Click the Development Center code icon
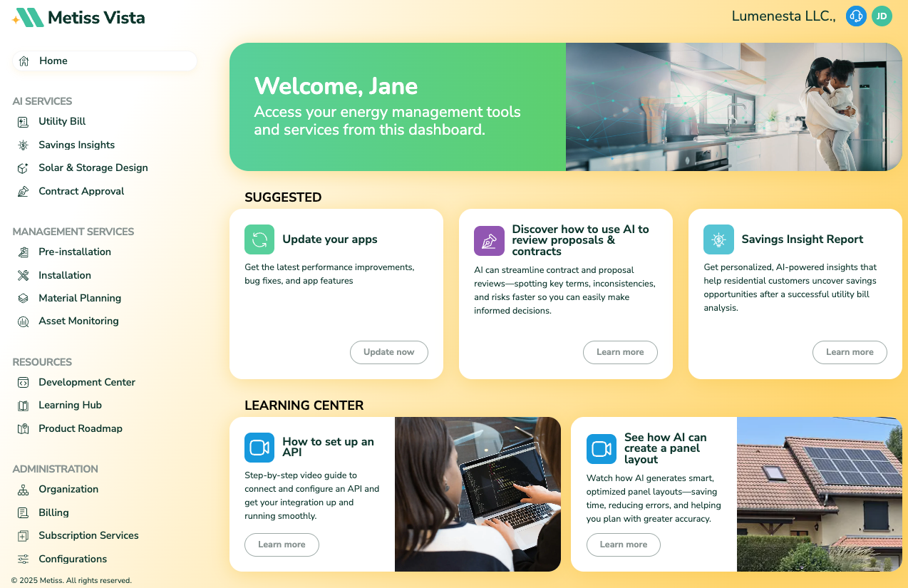 24,383
